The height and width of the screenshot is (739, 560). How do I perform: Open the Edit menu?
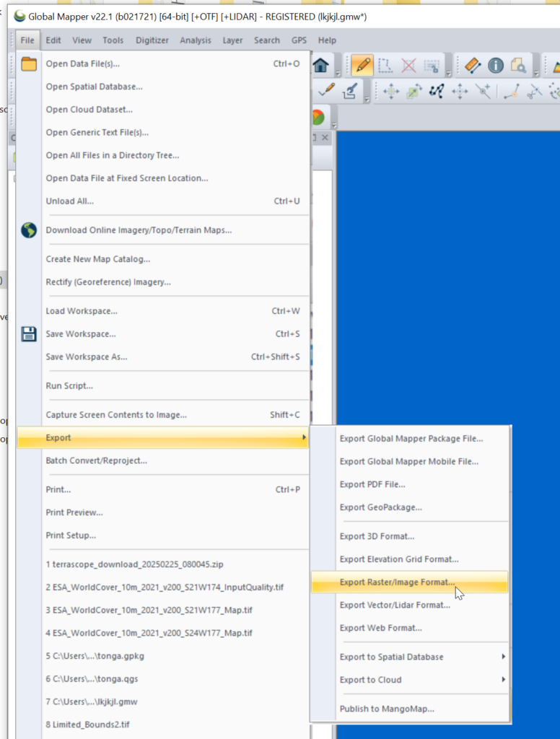[53, 40]
